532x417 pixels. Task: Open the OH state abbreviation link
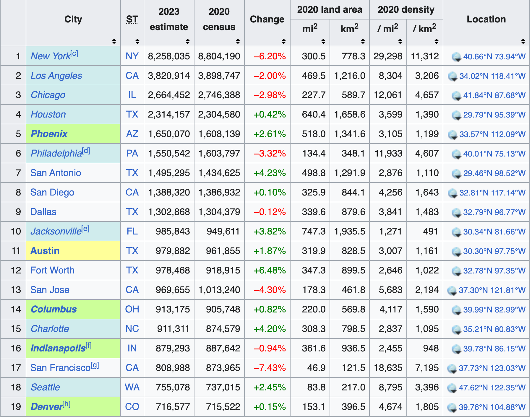point(132,309)
